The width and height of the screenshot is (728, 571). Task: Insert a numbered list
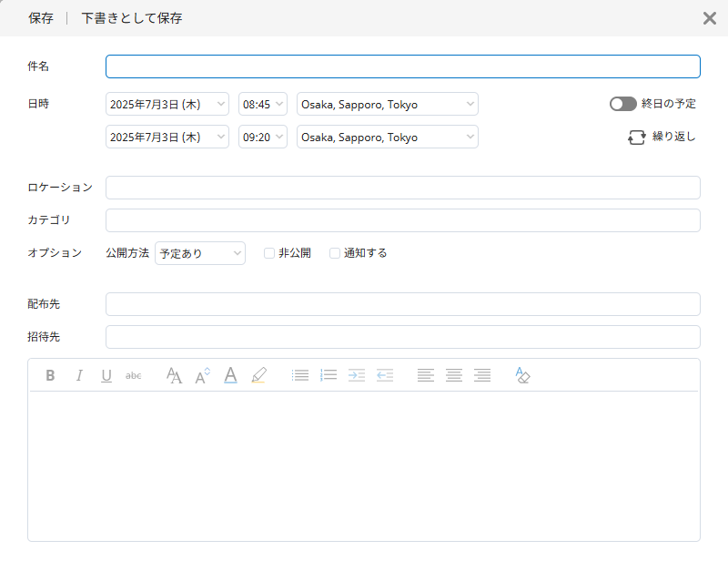(x=329, y=375)
